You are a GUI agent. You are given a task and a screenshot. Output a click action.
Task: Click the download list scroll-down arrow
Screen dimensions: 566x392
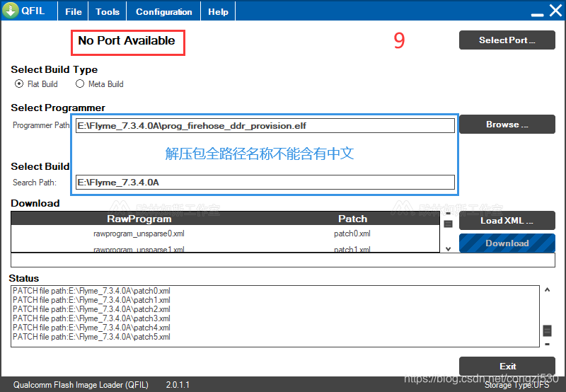(x=448, y=248)
